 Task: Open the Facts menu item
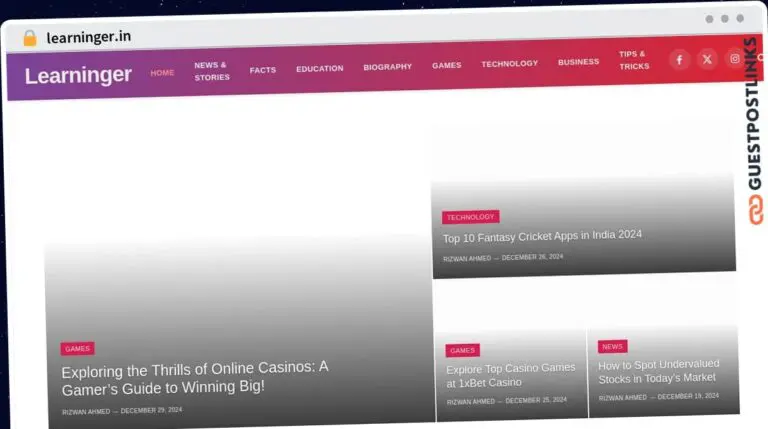(x=263, y=70)
